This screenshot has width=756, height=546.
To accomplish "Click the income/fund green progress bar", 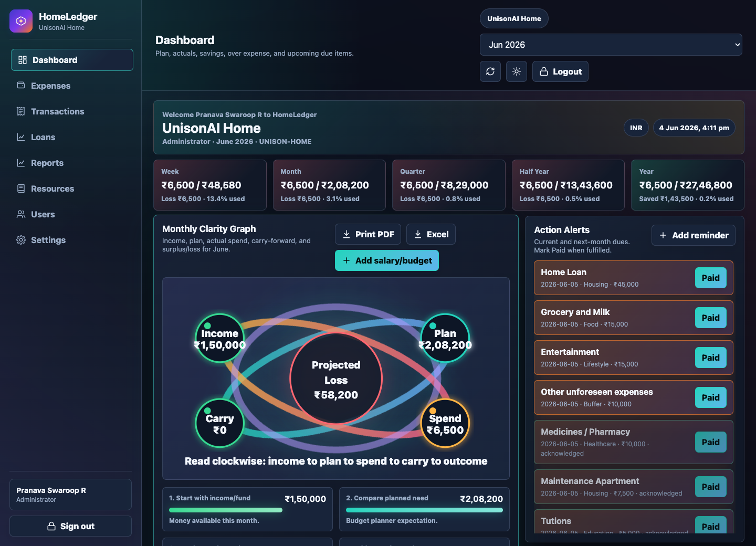I will click(226, 510).
